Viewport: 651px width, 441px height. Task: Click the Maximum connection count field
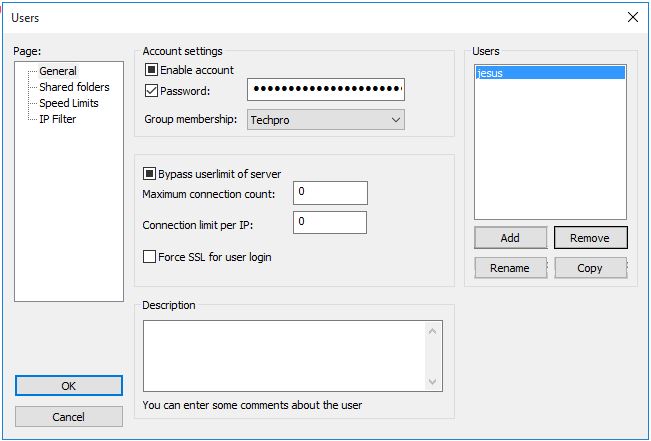330,193
